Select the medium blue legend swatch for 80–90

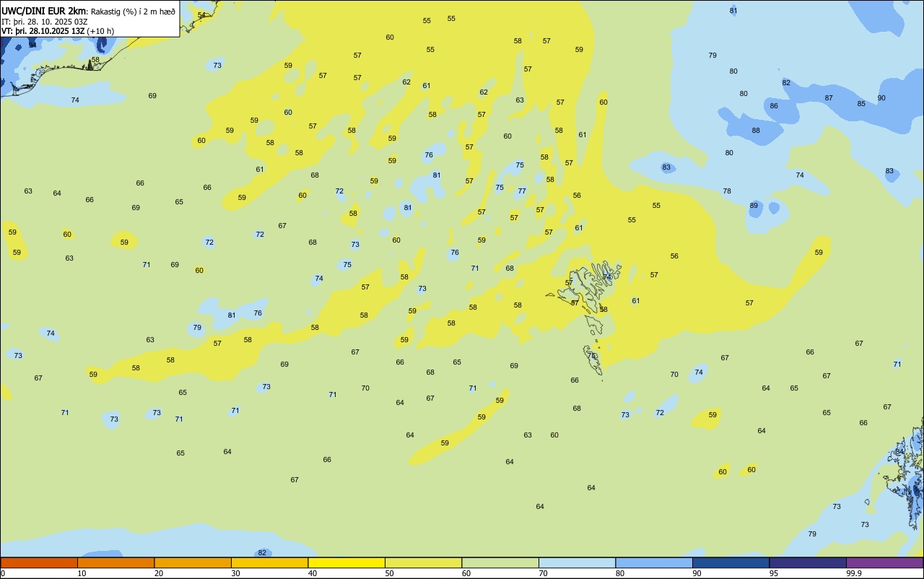click(654, 562)
